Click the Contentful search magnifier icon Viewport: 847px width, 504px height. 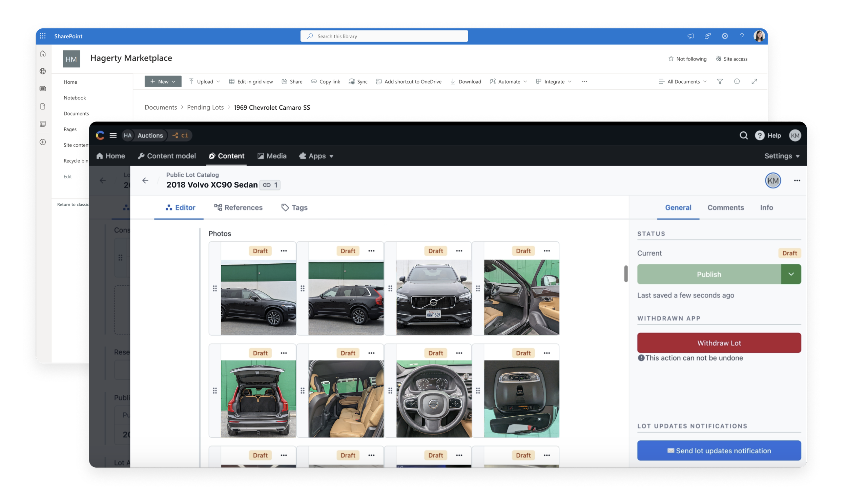[743, 135]
